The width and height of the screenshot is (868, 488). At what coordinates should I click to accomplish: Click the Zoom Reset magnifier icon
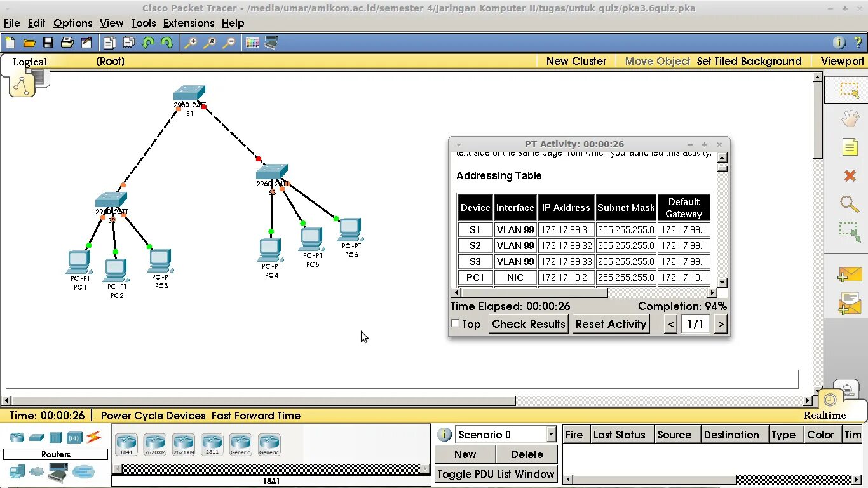click(209, 43)
